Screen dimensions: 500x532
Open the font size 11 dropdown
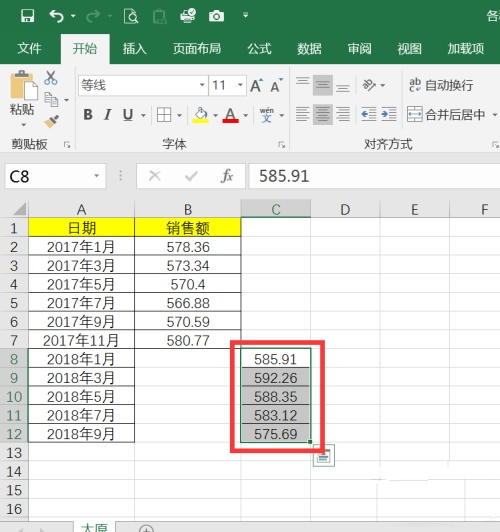click(240, 85)
